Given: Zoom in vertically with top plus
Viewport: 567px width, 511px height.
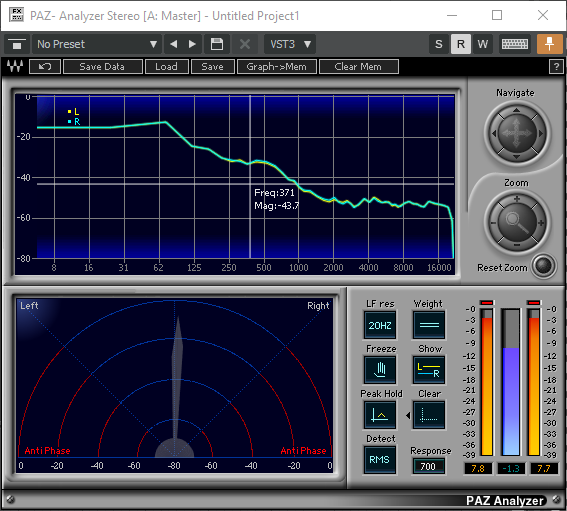Looking at the screenshot, I should click(517, 199).
